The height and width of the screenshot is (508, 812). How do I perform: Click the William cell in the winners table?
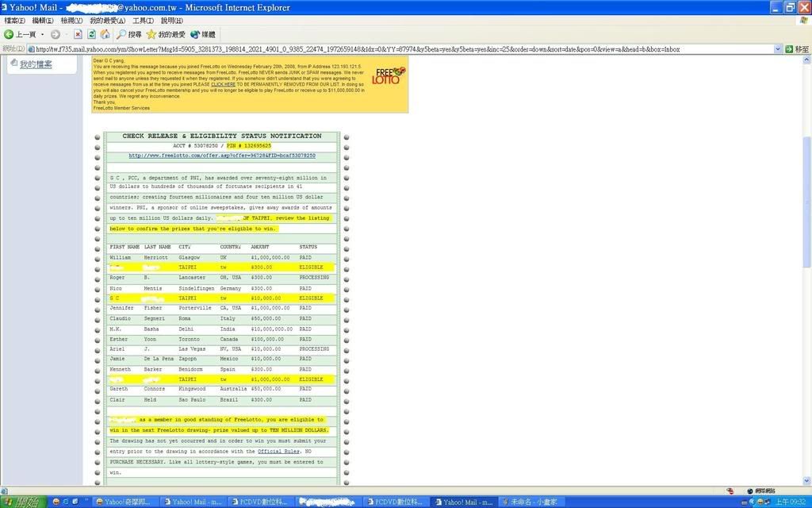(121, 258)
